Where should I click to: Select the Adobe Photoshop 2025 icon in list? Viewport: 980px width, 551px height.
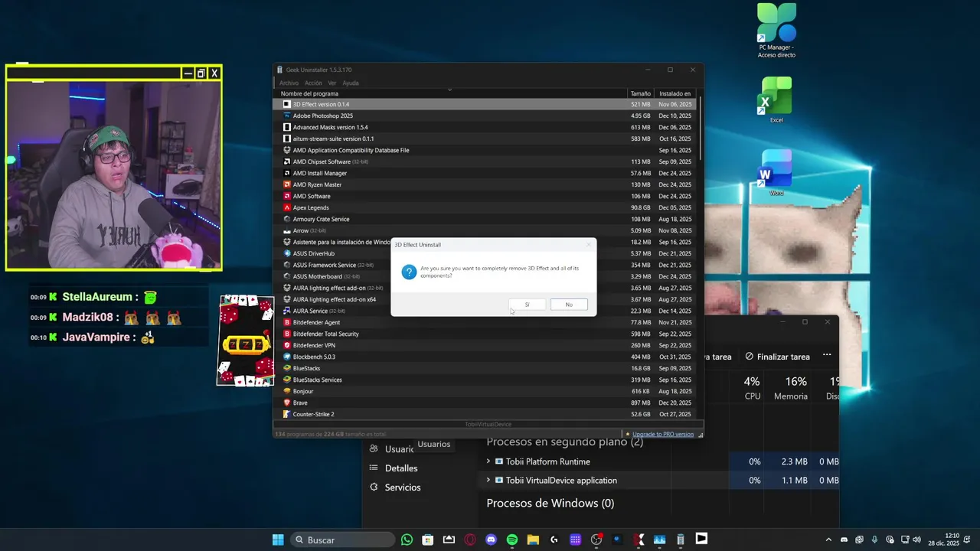point(287,116)
